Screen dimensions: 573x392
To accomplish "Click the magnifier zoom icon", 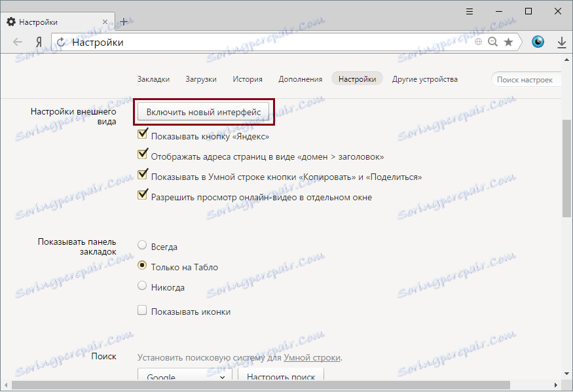I will (492, 41).
